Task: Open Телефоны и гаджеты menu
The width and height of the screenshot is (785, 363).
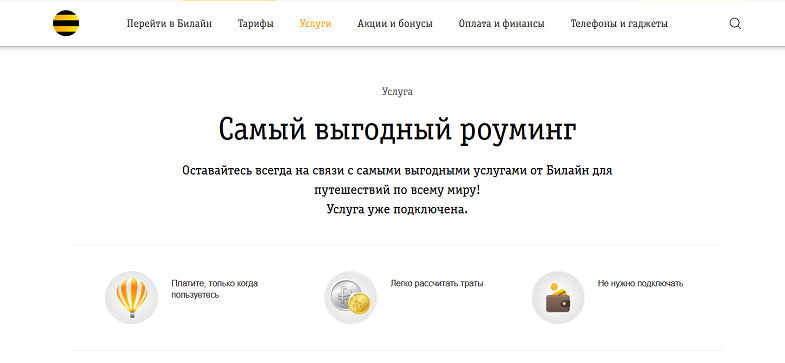Action: [619, 24]
